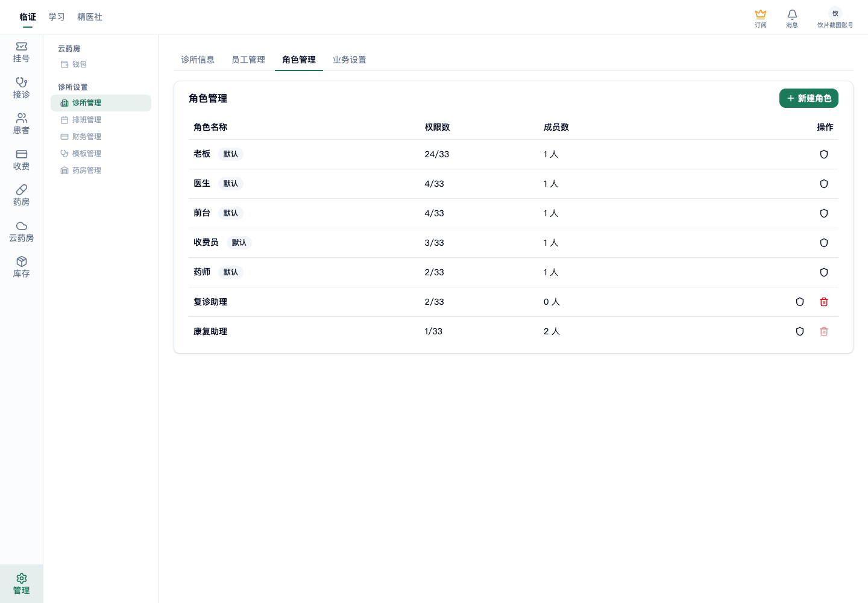This screenshot has height=603, width=868.
Task: Open 药房管理 in side menu
Action: click(x=101, y=170)
